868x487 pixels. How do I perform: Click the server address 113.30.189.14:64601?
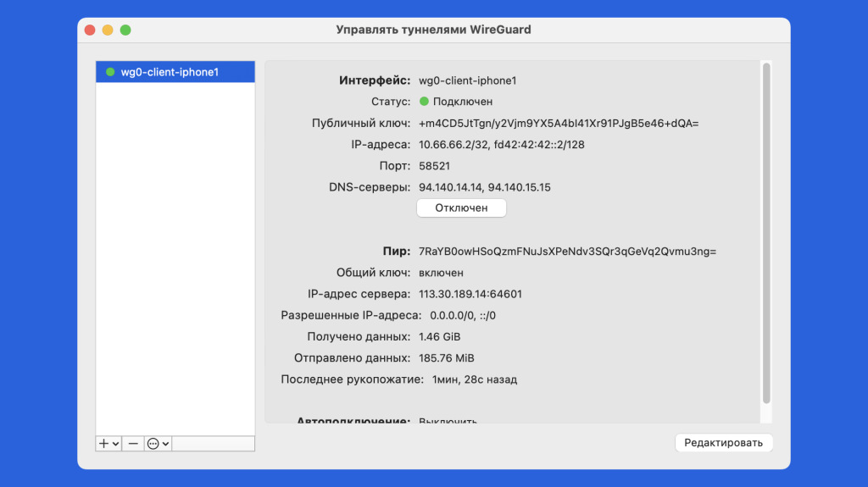pos(470,294)
